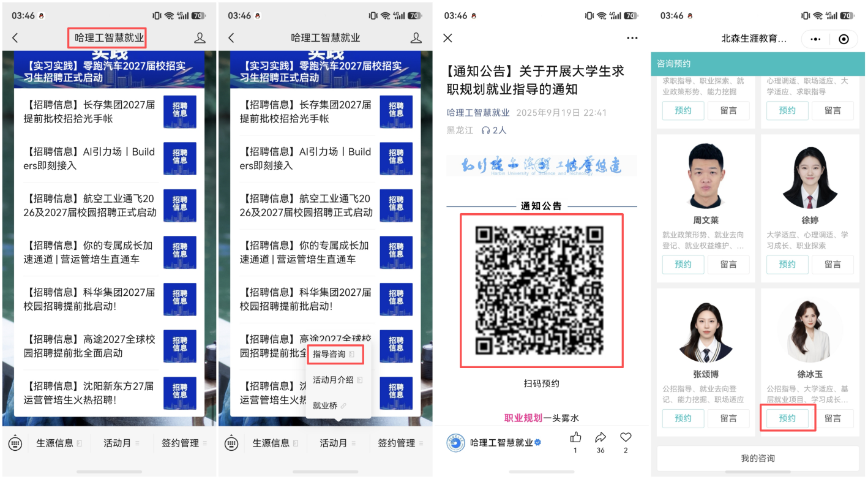Close the article with the X icon

pos(447,38)
